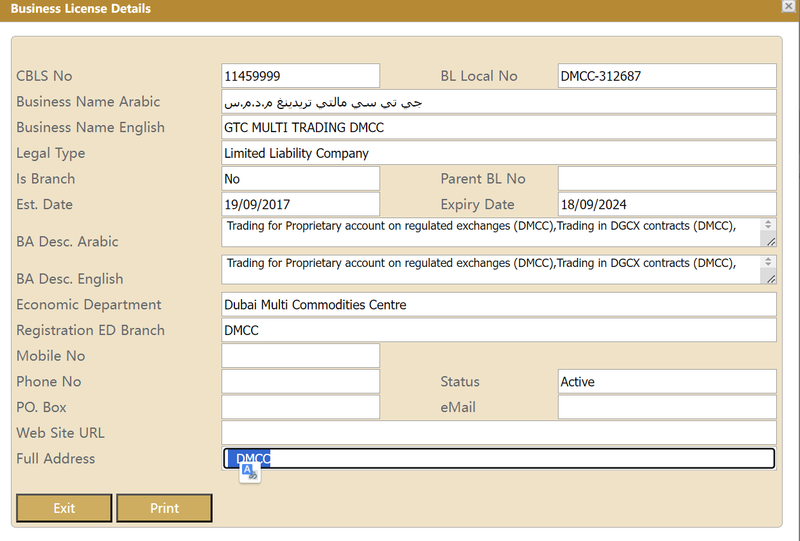
Task: Click the Print button
Action: tap(164, 508)
